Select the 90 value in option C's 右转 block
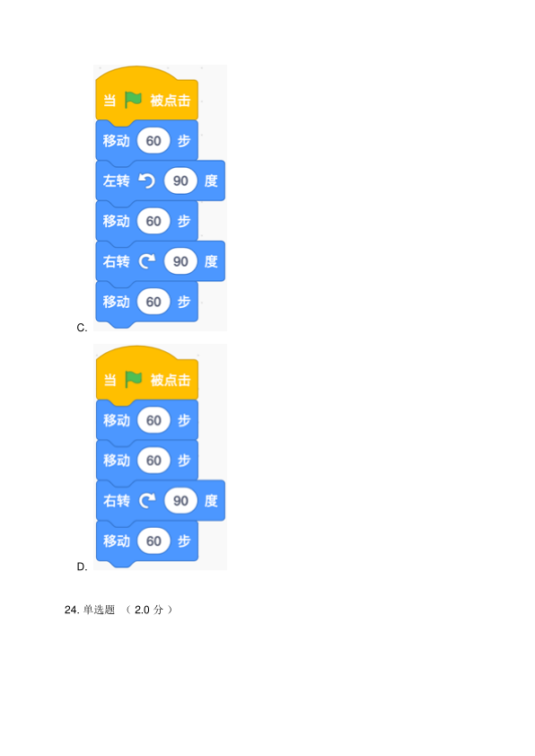The height and width of the screenshot is (756, 535). coord(180,261)
